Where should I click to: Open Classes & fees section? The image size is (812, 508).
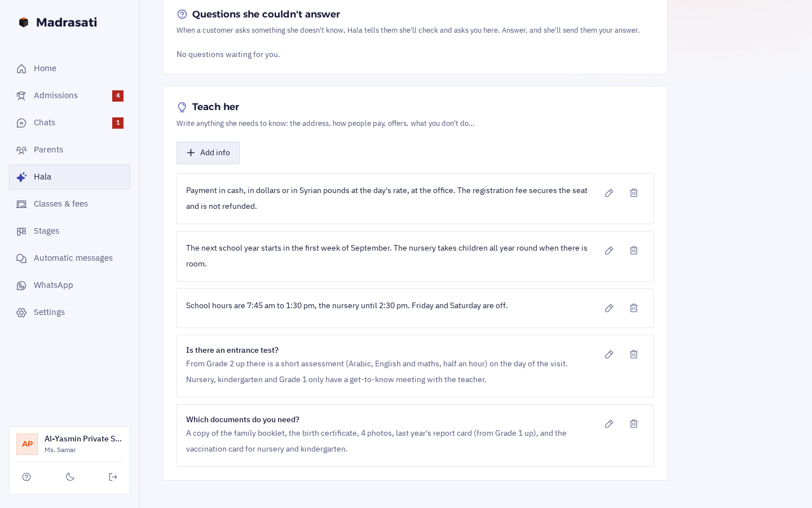tap(69, 204)
